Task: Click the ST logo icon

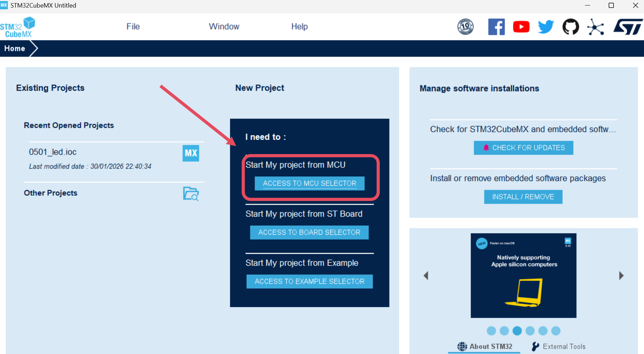Action: point(628,27)
